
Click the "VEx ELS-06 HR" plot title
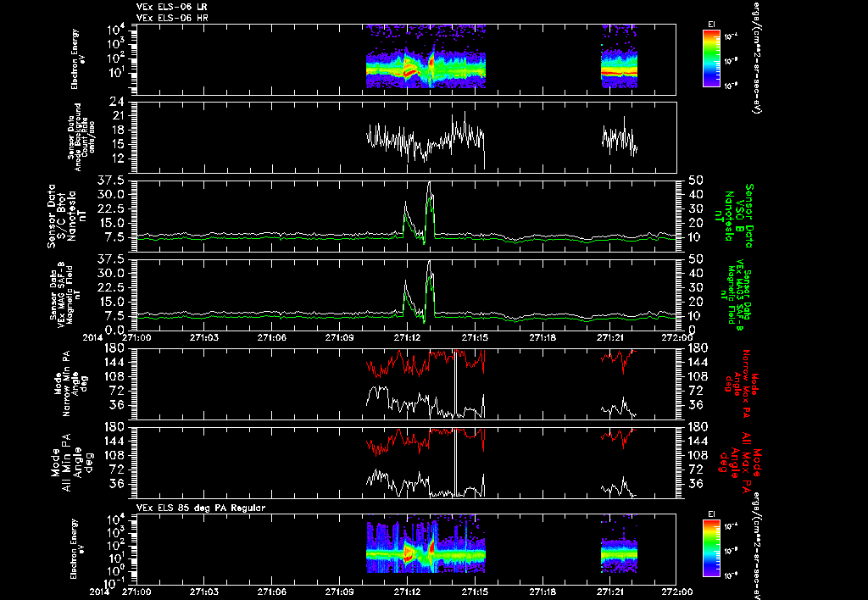tap(171, 19)
